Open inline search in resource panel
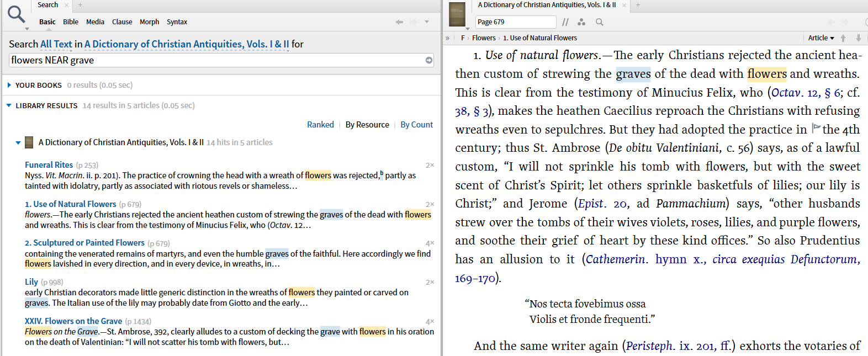This screenshot has height=356, width=868. [x=599, y=22]
